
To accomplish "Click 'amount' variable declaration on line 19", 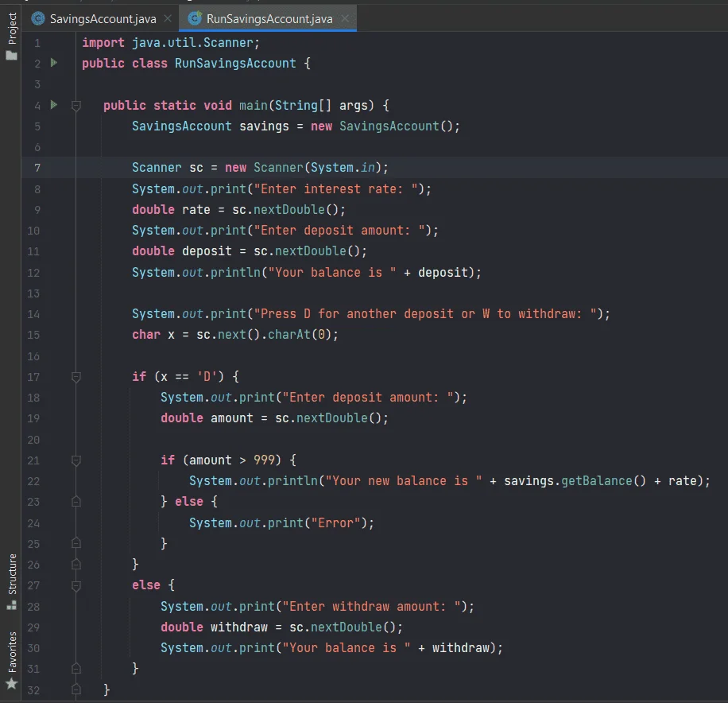I will [x=232, y=418].
